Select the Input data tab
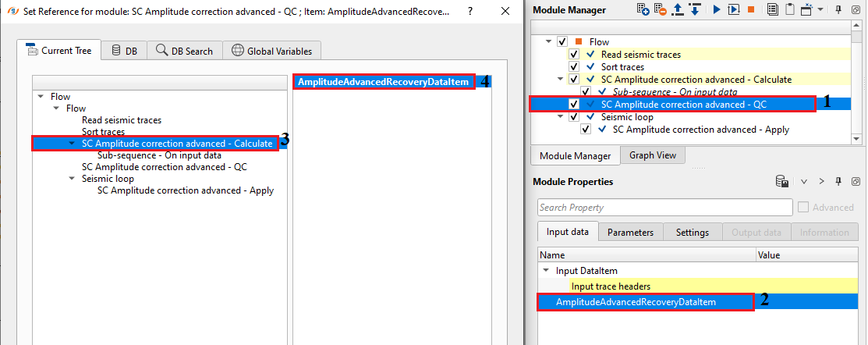 pyautogui.click(x=568, y=232)
